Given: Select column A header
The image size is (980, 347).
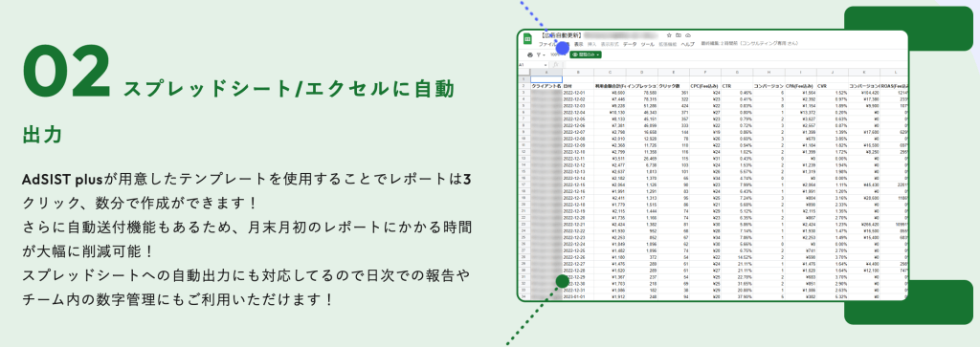Looking at the screenshot, I should click(x=546, y=73).
